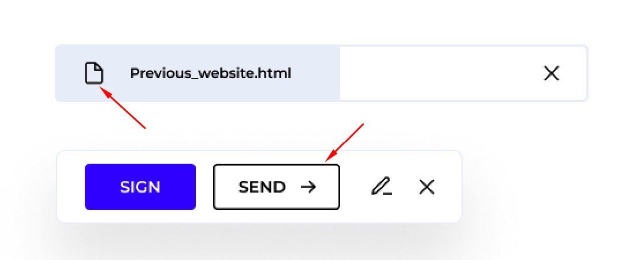The height and width of the screenshot is (260, 644).
Task: Click the pencil icon next to SEND
Action: (382, 187)
